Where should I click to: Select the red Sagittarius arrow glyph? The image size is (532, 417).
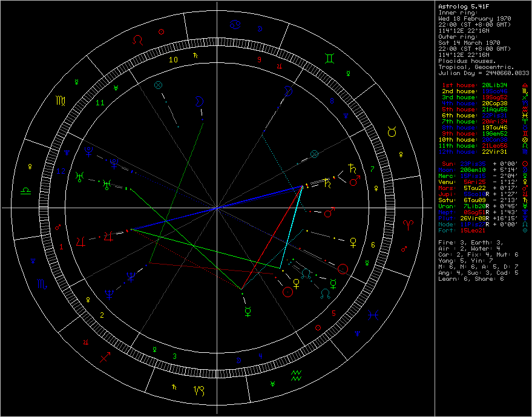105,356
